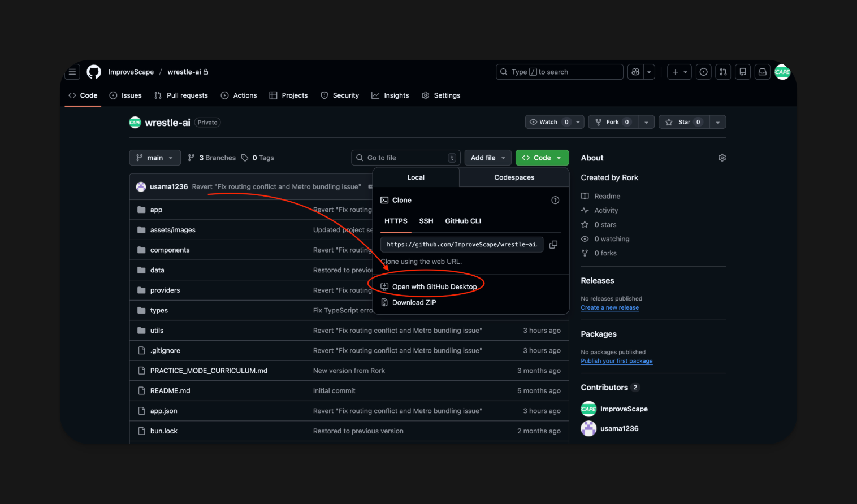Choose GitHub CLI clone method
The image size is (857, 504).
pyautogui.click(x=463, y=221)
